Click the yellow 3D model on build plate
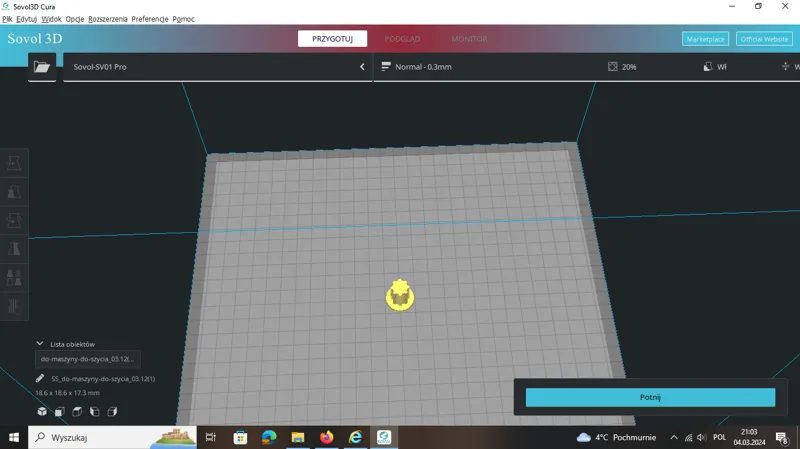The width and height of the screenshot is (800, 449). (400, 295)
